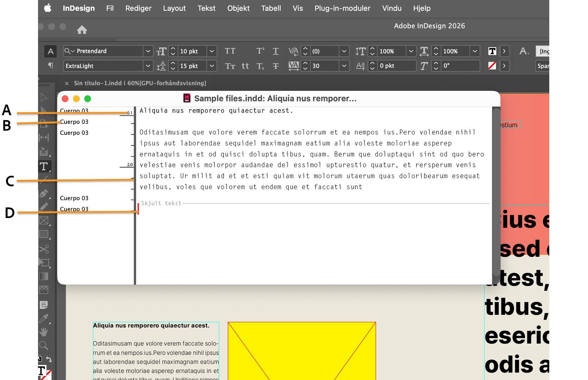Select the Selection tool arrow
The height and width of the screenshot is (380, 588).
[44, 97]
